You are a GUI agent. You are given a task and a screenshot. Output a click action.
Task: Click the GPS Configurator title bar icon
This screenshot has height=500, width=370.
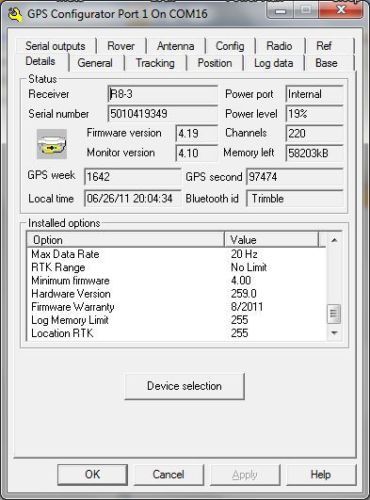15,15
